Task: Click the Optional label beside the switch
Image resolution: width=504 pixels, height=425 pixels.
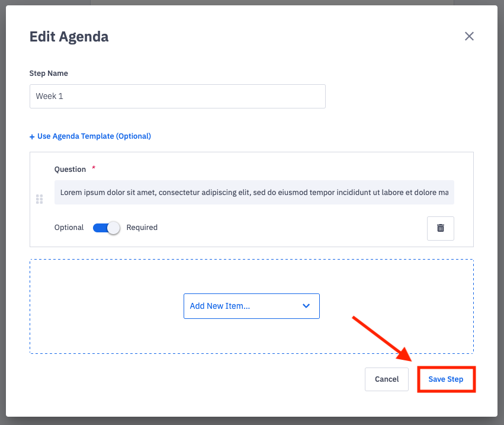Action: tap(69, 228)
